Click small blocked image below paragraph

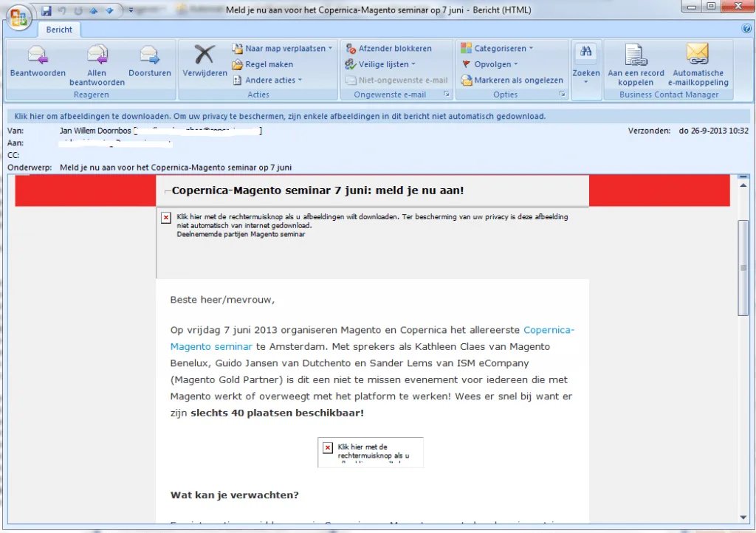pos(371,452)
